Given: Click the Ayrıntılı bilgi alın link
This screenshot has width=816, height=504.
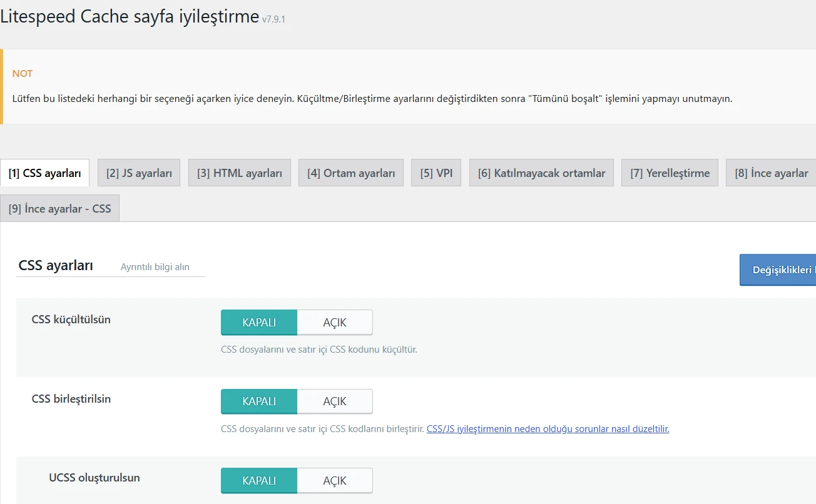Looking at the screenshot, I should [x=155, y=267].
